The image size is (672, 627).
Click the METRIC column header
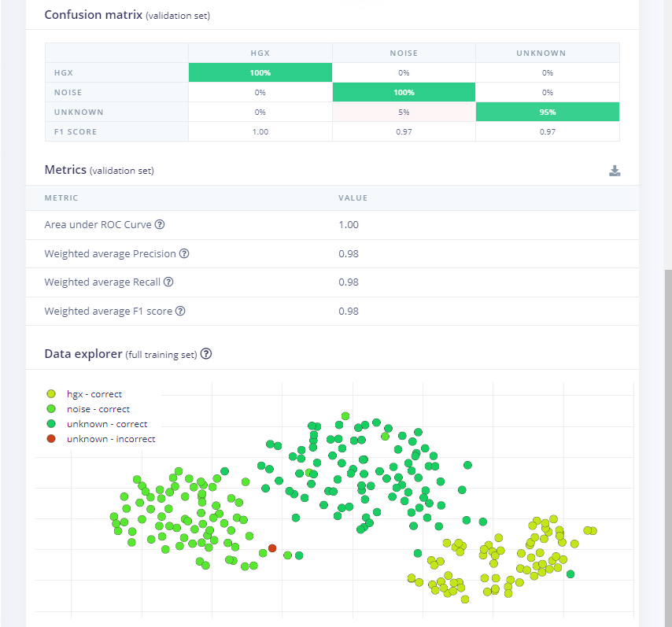pyautogui.click(x=61, y=198)
